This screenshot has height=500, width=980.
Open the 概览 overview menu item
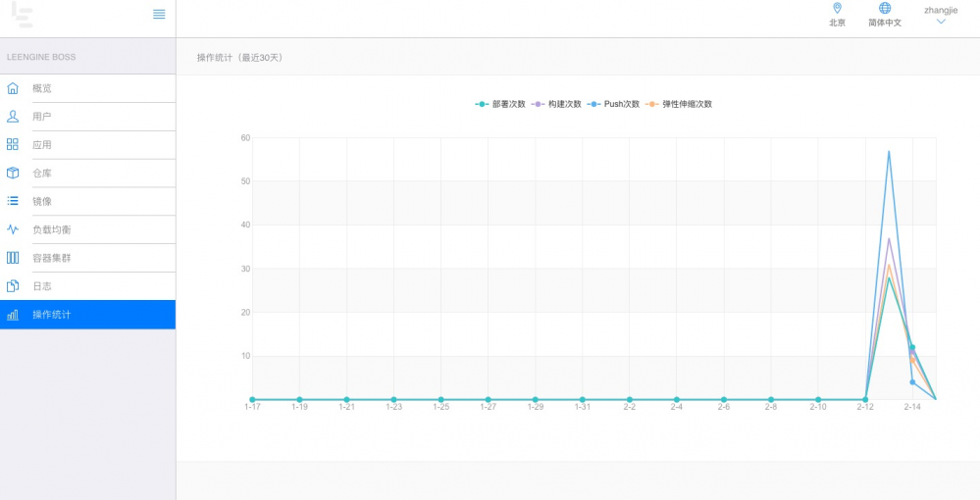(87, 88)
